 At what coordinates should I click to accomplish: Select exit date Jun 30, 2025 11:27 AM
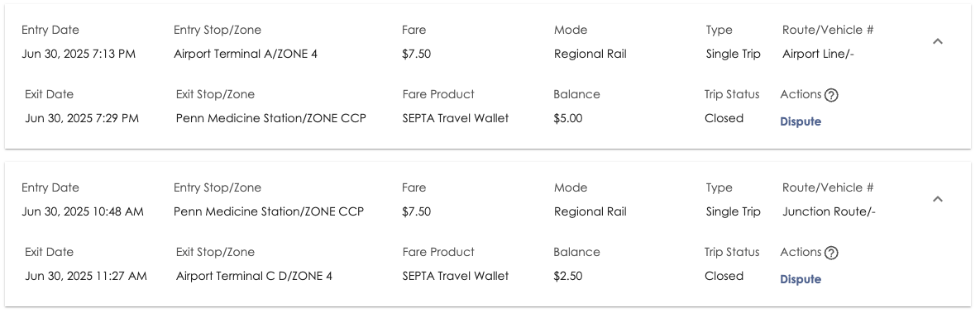coord(86,276)
